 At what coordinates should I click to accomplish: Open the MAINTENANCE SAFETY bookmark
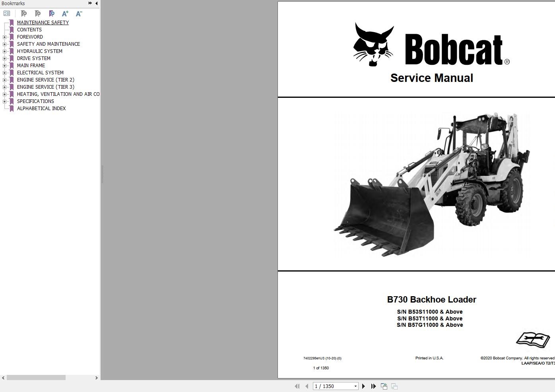(x=43, y=23)
